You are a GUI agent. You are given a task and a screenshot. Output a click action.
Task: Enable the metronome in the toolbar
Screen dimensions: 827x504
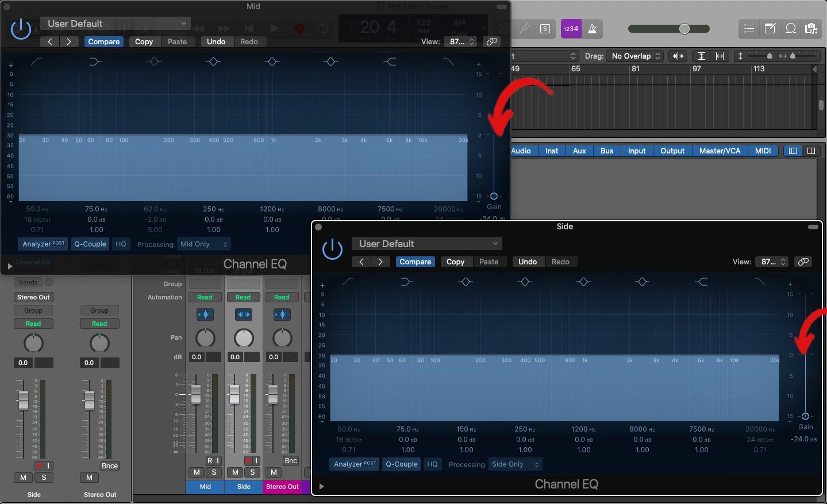point(592,28)
